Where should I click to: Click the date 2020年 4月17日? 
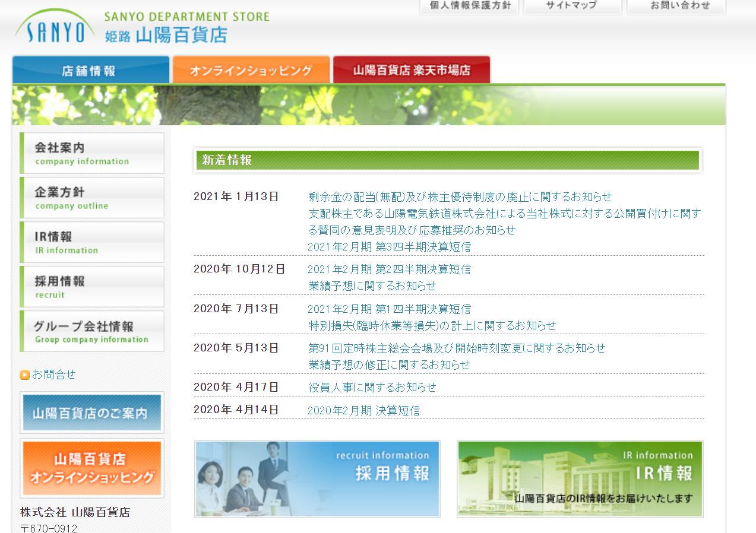tap(236, 387)
